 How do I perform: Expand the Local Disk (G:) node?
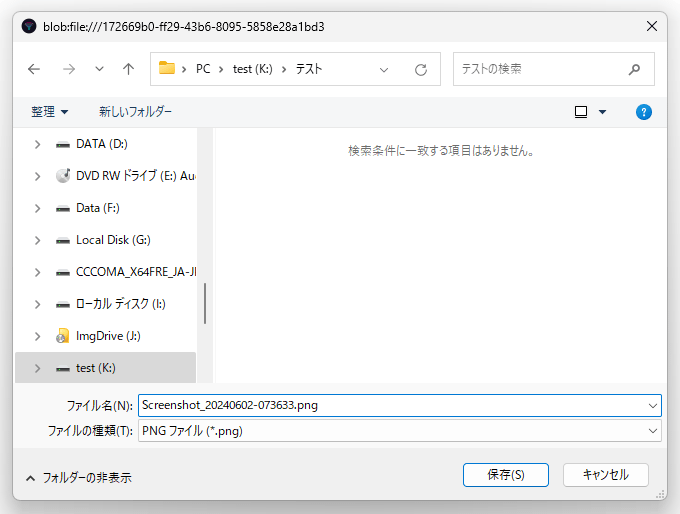pyautogui.click(x=37, y=240)
